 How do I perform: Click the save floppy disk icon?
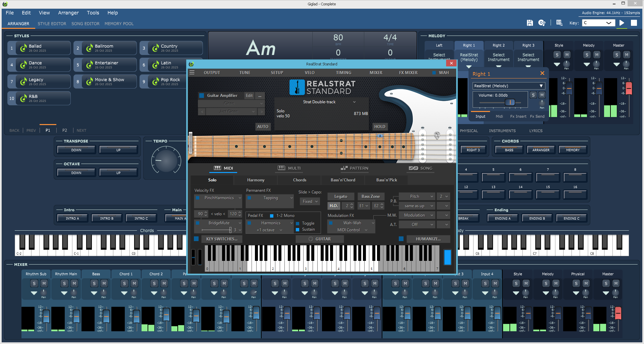(x=530, y=23)
